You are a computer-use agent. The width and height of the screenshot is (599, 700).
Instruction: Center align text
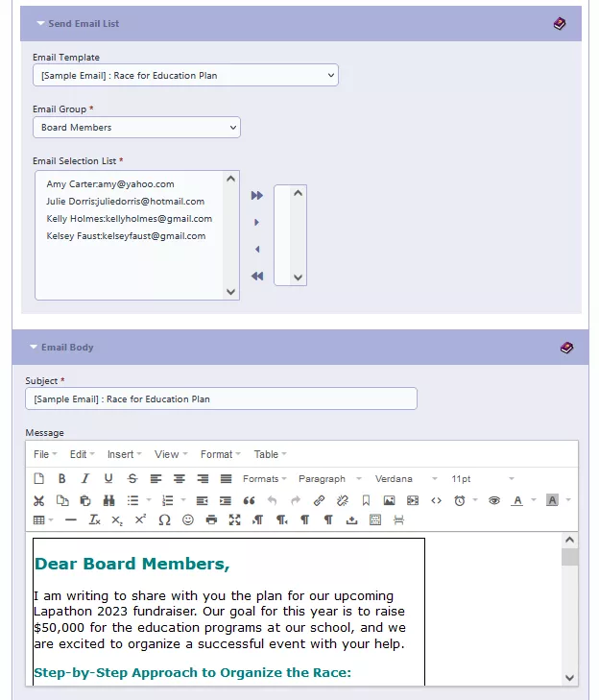(x=179, y=478)
